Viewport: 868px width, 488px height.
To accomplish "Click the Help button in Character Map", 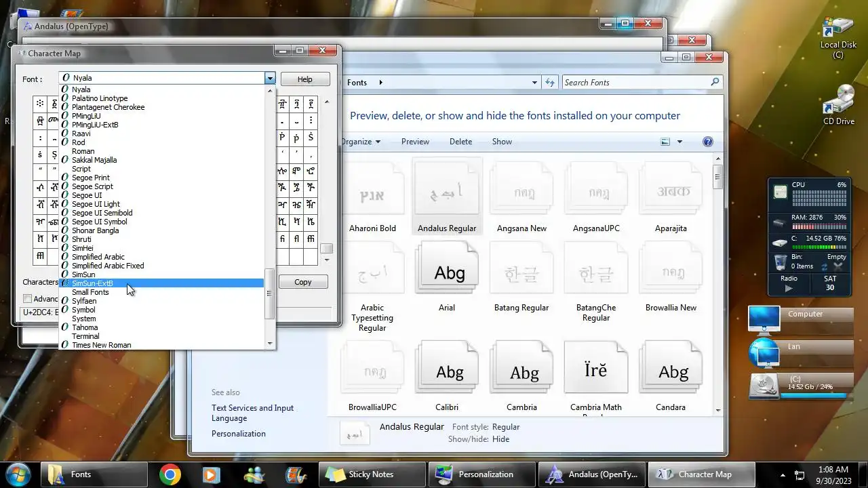I will click(x=305, y=79).
